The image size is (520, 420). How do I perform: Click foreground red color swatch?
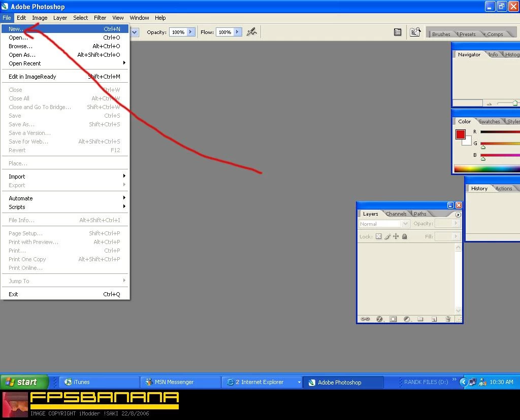pyautogui.click(x=460, y=134)
